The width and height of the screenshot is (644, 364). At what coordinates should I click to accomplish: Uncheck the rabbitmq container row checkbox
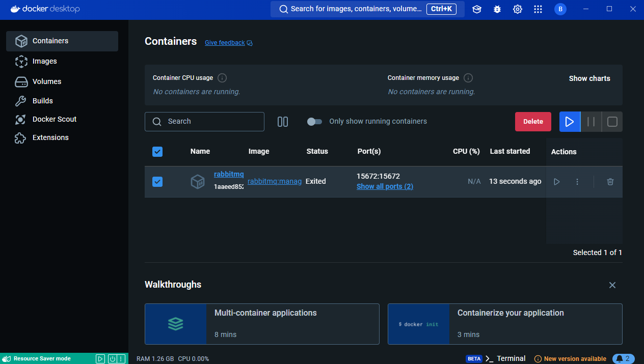157,182
